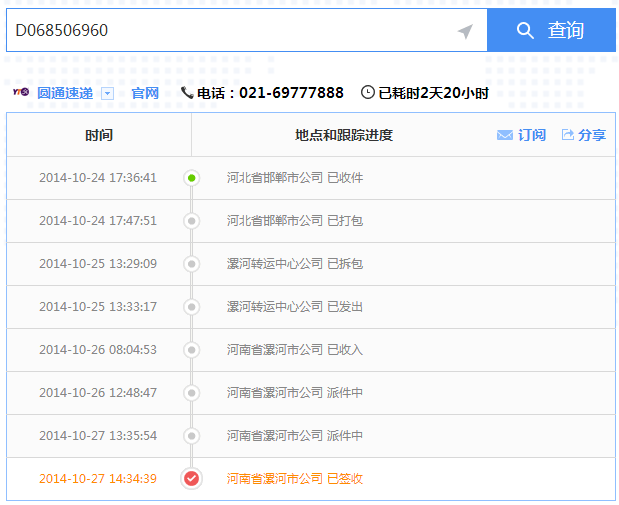Click 派件中 status in 2014-10-26 12:48:47 row
This screenshot has width=619, height=505.
click(345, 393)
